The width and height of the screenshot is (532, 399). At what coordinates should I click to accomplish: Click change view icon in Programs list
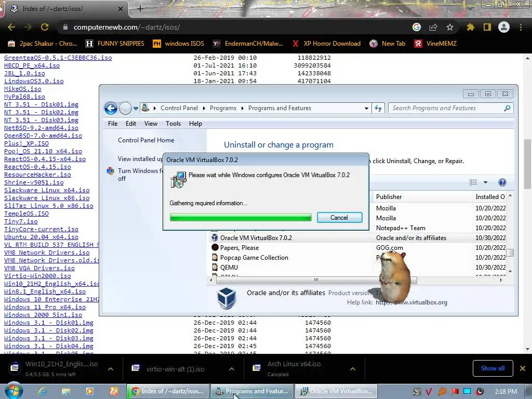pos(473,182)
